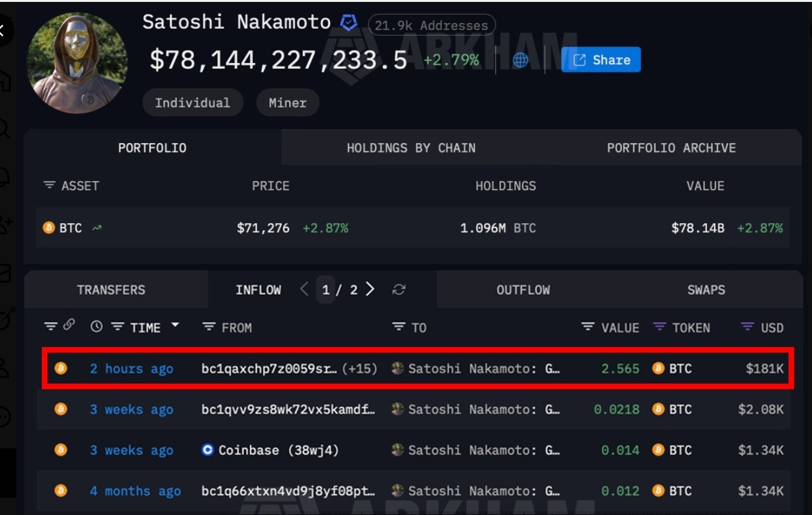This screenshot has height=515, width=812.
Task: Click the 1.096M BTC holdings value
Action: 498,228
